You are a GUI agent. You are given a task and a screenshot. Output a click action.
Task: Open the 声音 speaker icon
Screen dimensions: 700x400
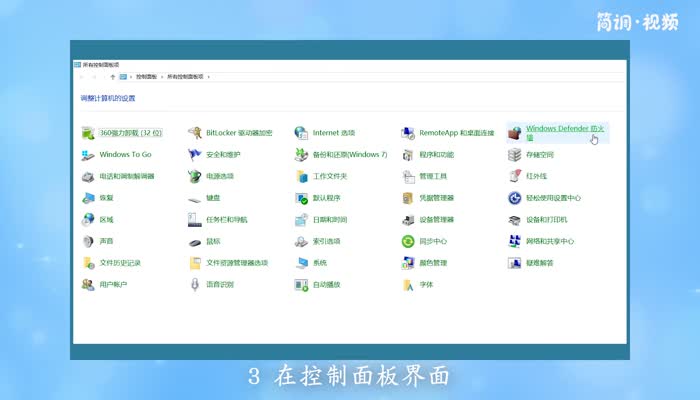88,241
